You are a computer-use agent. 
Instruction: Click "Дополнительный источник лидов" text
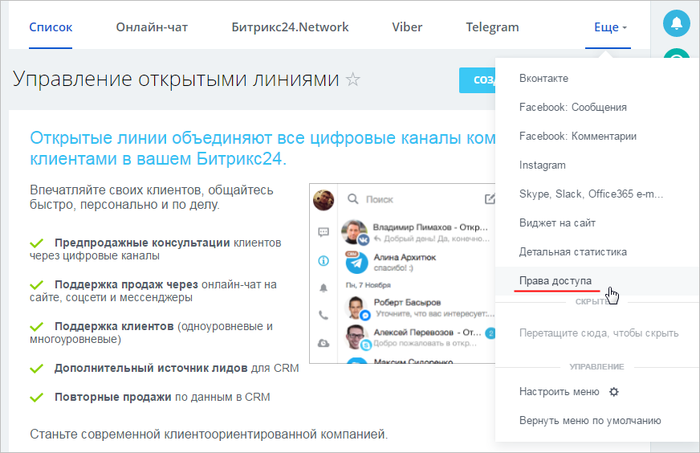pyautogui.click(x=151, y=368)
